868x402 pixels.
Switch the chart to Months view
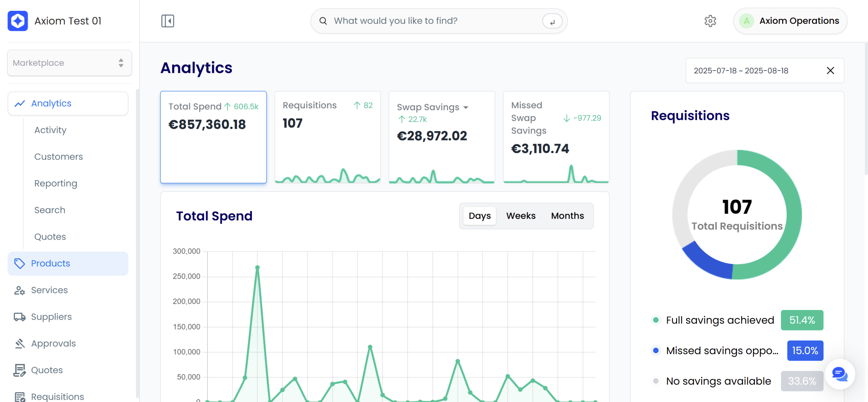coord(567,216)
